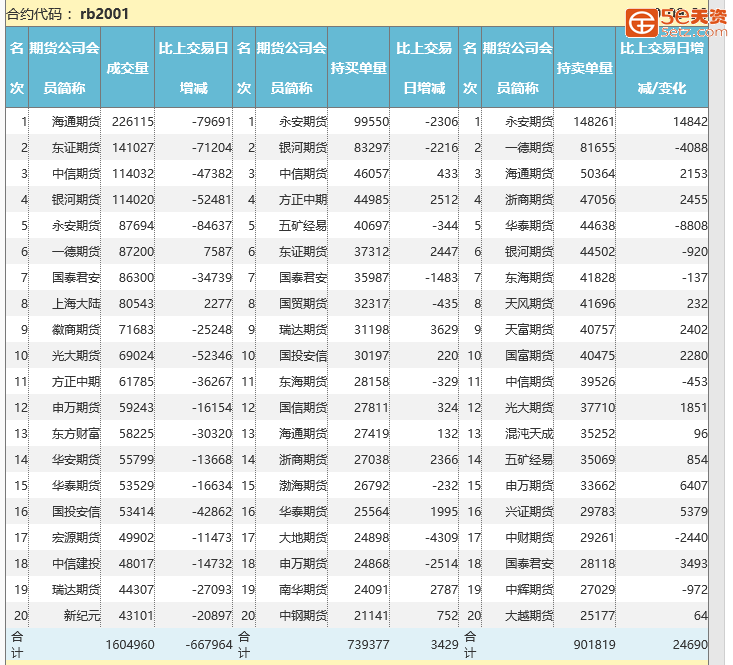
Task: Select the -52481 change value
Action: click(211, 200)
